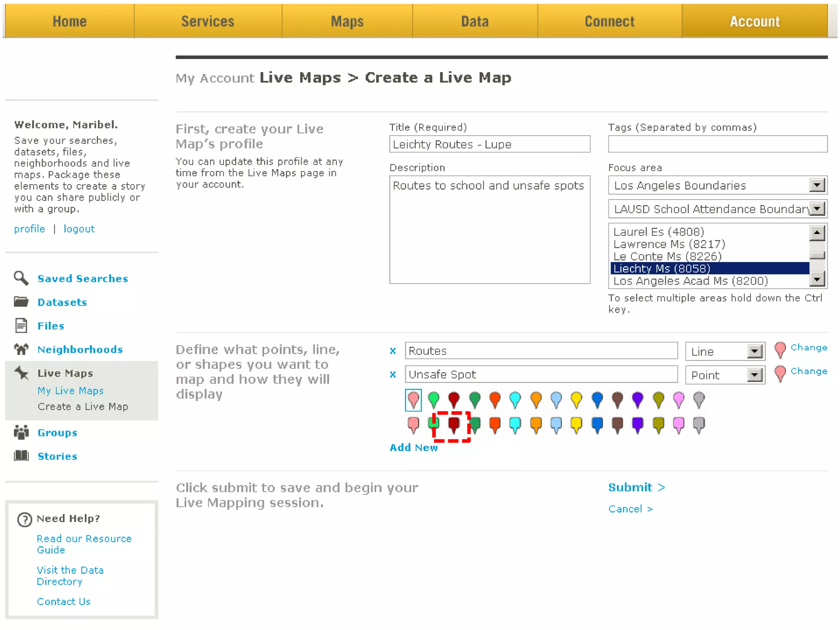Pick the dark red round pin marker

pos(454,400)
